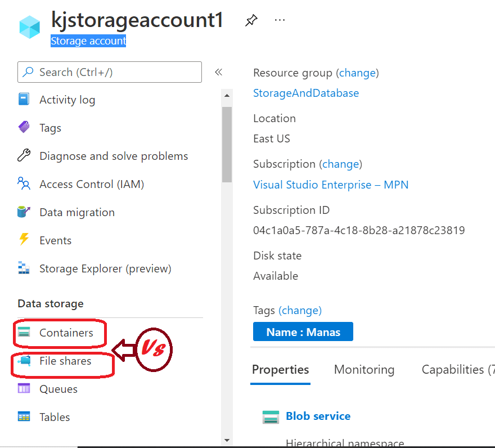Open File shares under Data storage

coord(65,361)
